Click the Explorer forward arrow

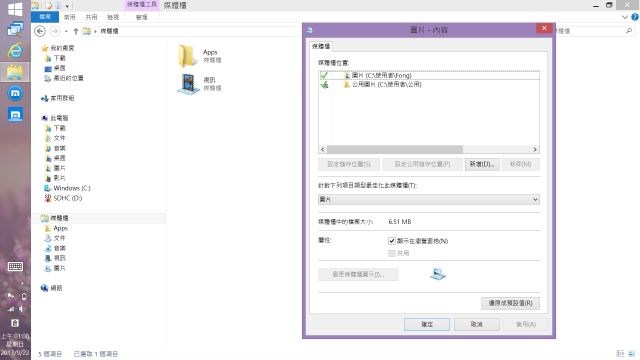coord(55,31)
